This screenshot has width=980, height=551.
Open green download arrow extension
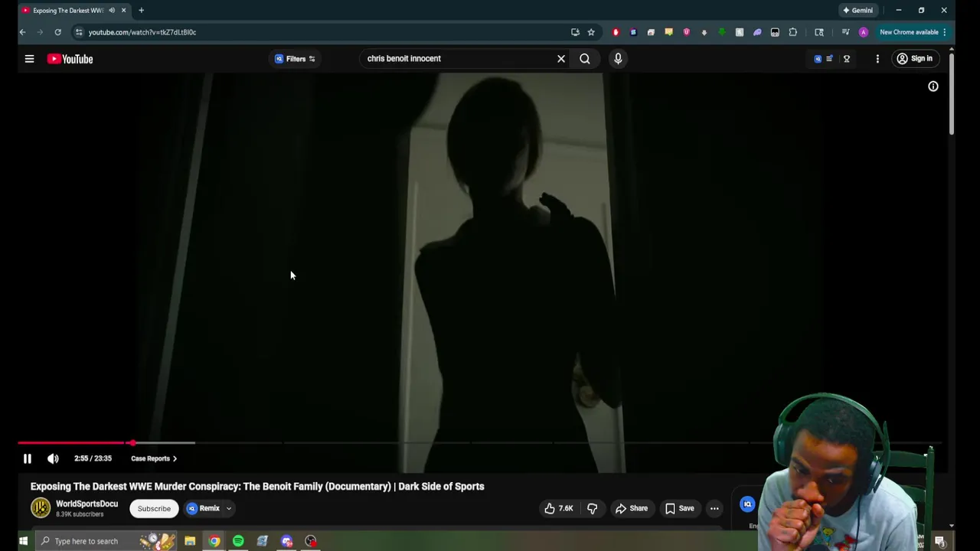tap(721, 32)
